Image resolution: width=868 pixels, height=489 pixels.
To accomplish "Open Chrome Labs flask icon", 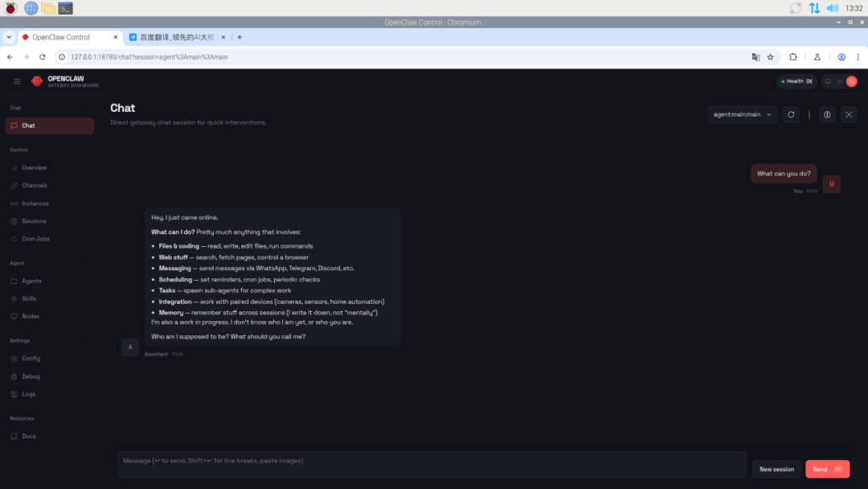I will click(x=817, y=57).
